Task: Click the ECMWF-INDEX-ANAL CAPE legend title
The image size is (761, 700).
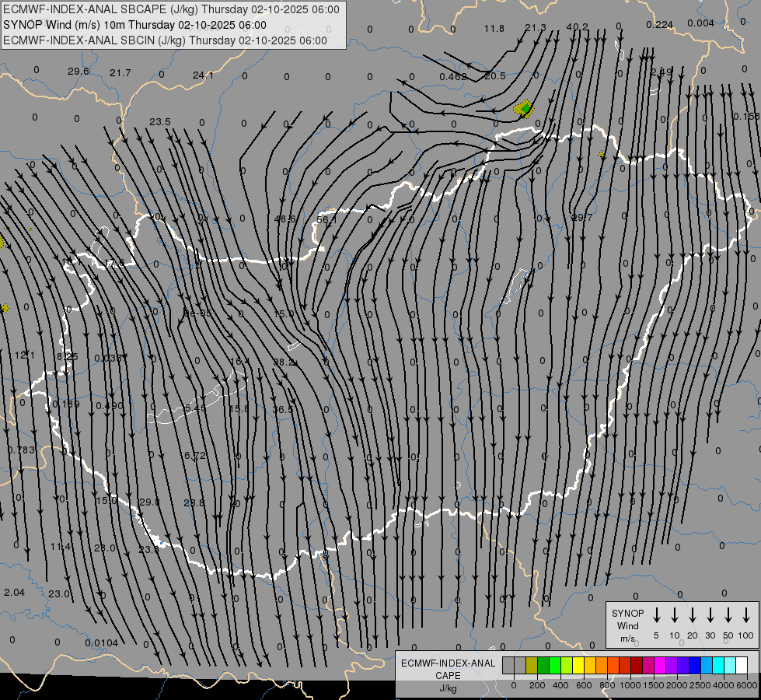Action: tap(448, 669)
